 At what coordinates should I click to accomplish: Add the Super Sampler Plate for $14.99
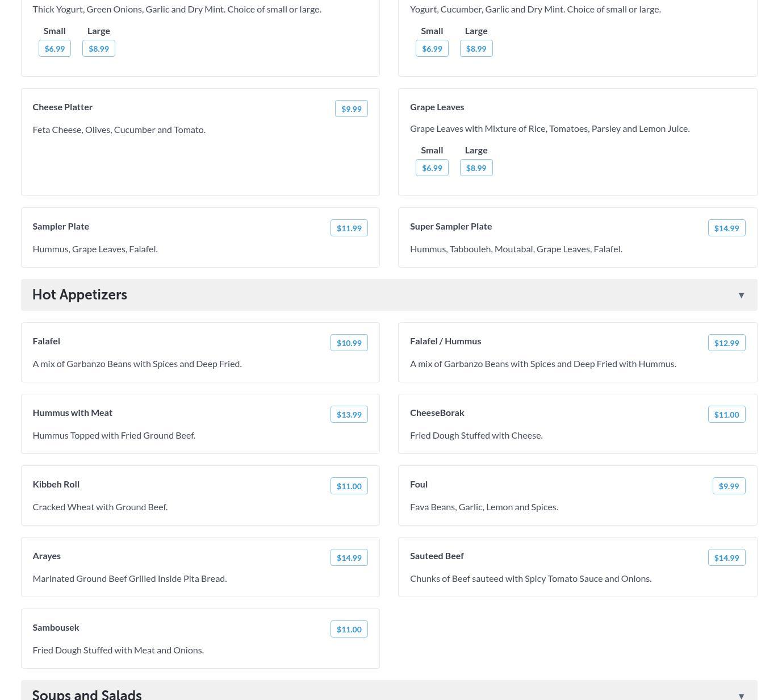726,228
